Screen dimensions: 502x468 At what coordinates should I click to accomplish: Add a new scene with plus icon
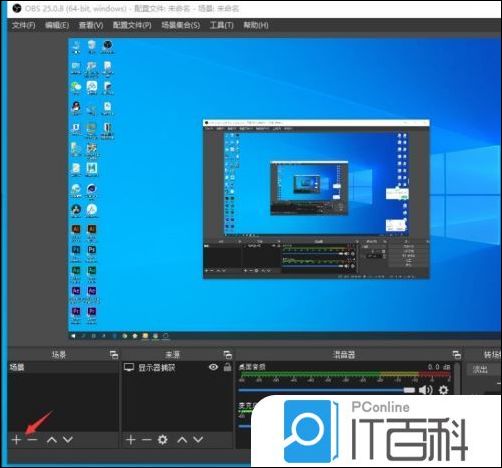coord(16,440)
